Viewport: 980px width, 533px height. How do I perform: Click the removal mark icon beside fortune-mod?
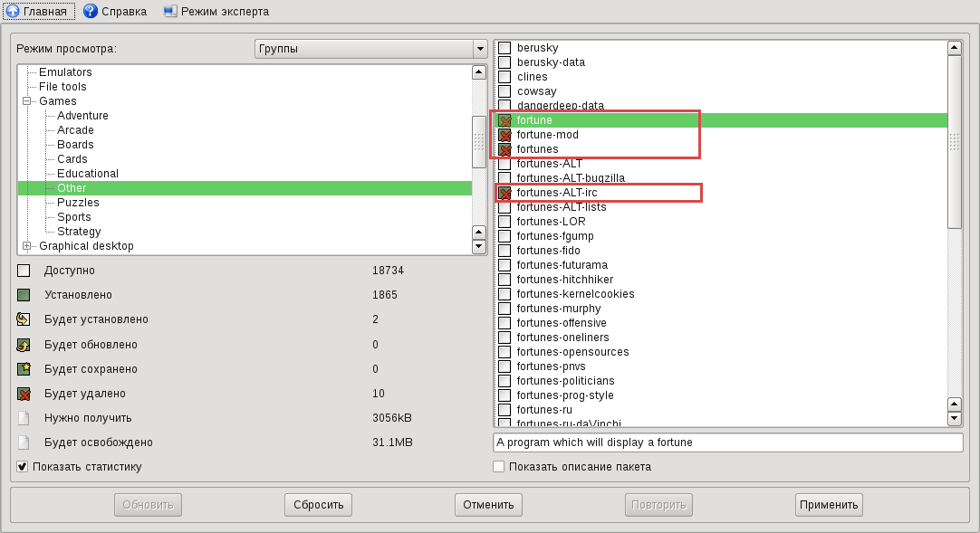[505, 135]
